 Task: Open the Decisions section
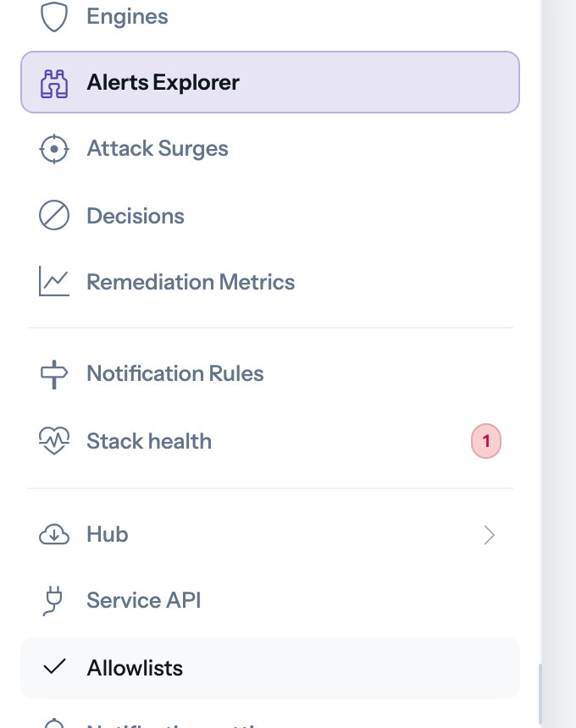coord(270,215)
